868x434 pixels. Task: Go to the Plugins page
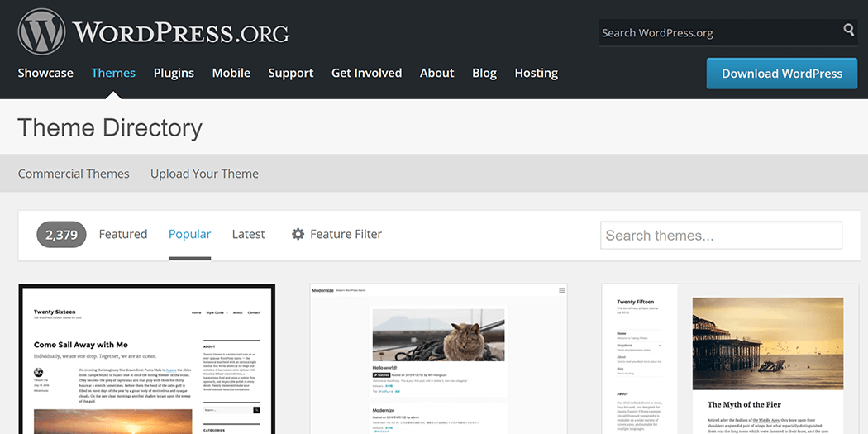pyautogui.click(x=174, y=73)
